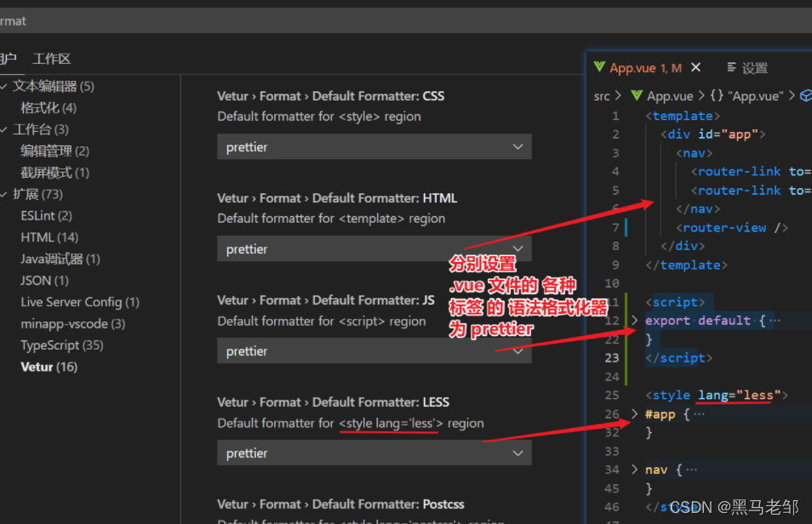
Task: Click src in the editor breadcrumb
Action: coord(602,96)
